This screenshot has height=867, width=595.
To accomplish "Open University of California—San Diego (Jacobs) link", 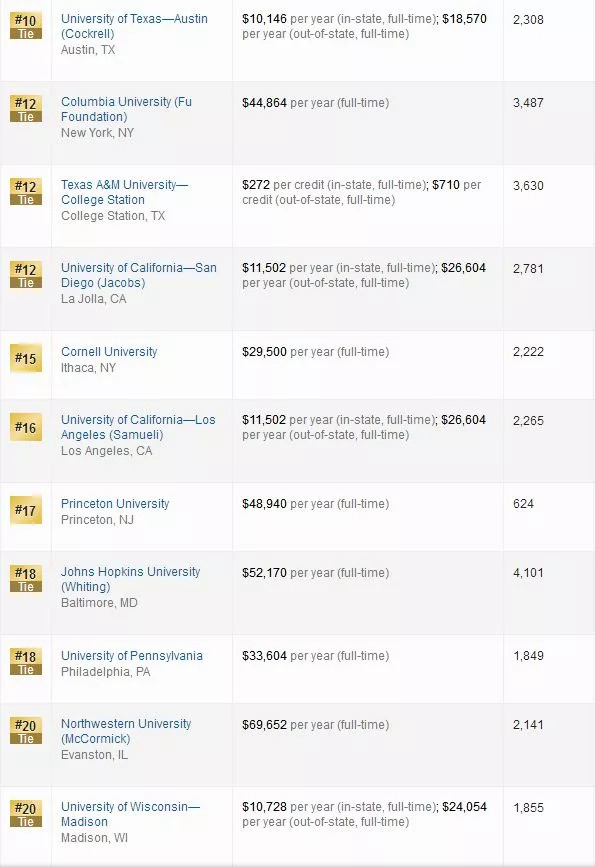I will coord(139,275).
